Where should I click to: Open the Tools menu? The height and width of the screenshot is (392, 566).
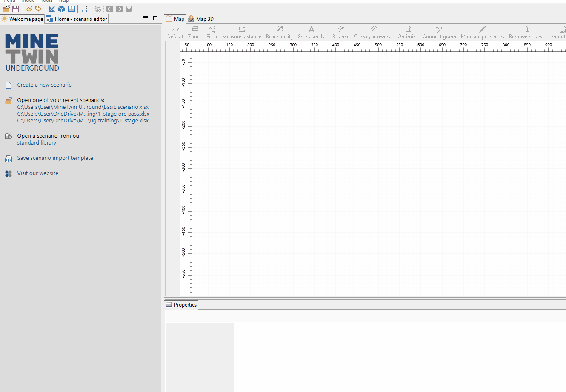(x=46, y=1)
